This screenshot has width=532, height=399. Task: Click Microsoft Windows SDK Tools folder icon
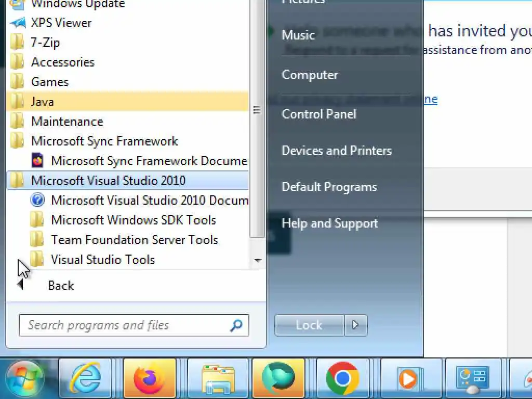37,220
